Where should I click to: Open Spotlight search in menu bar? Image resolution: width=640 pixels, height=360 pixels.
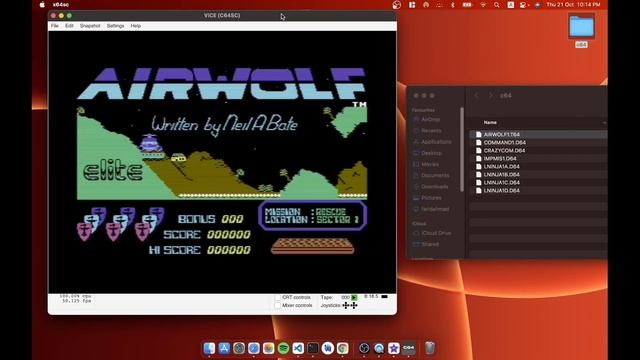point(497,5)
